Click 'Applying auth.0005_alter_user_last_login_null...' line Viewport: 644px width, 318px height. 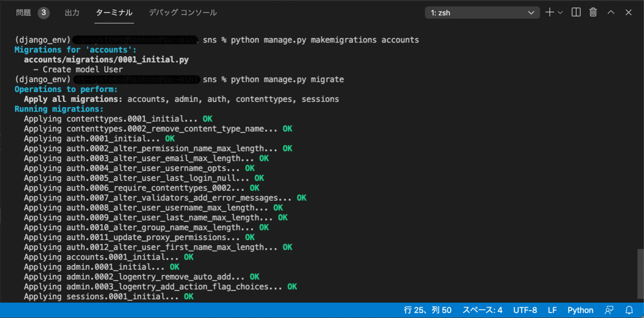tap(144, 178)
